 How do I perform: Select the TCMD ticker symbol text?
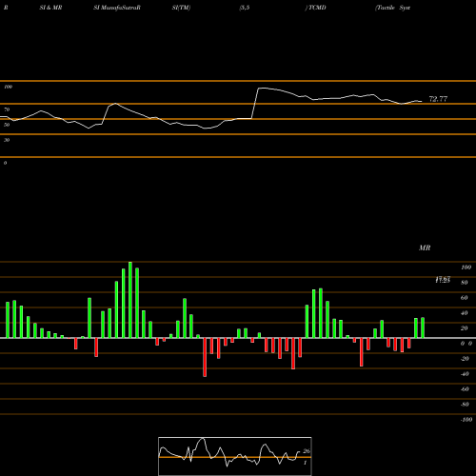point(317,8)
